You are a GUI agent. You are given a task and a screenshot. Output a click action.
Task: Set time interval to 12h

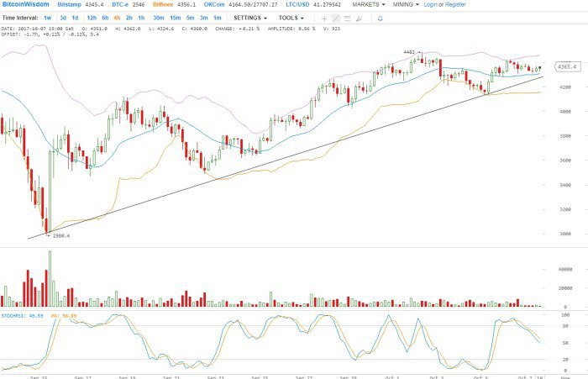[x=92, y=18]
